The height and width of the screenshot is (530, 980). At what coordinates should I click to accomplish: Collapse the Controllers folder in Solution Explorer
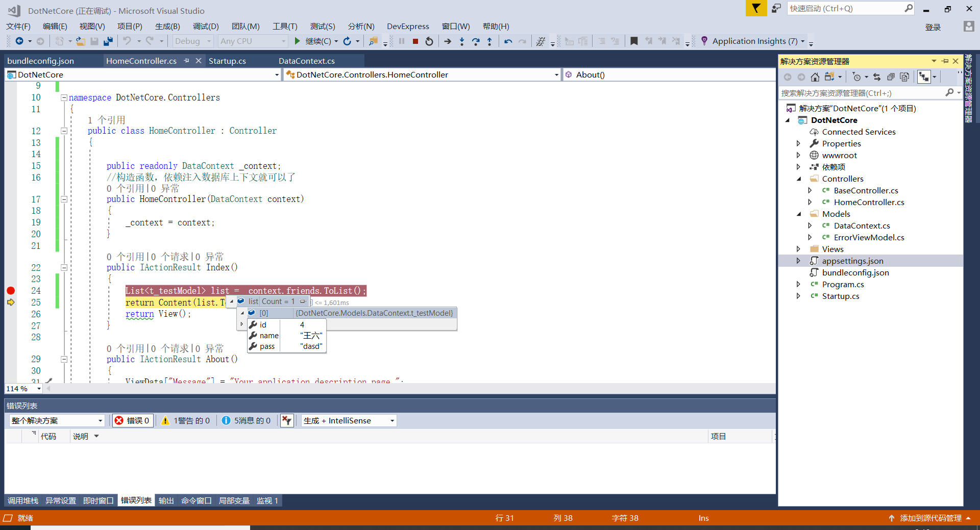tap(799, 179)
